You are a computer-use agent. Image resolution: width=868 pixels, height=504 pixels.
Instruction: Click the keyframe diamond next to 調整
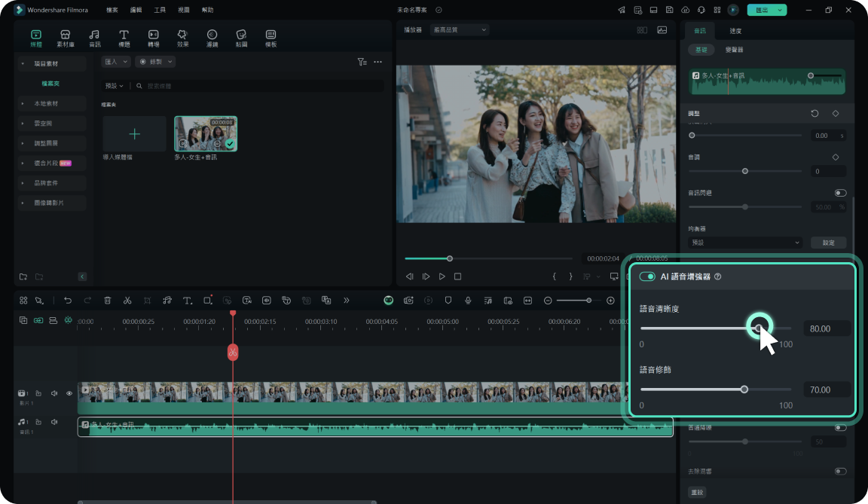click(836, 114)
